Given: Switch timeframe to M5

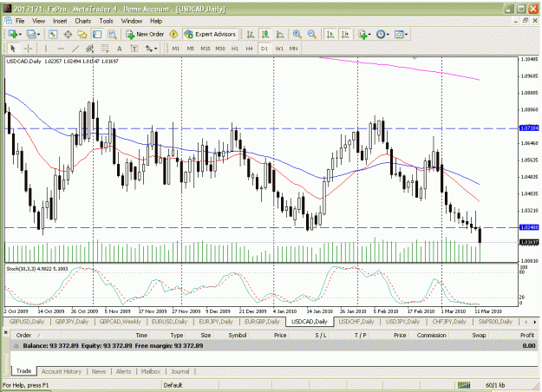Looking at the screenshot, I should click(191, 49).
